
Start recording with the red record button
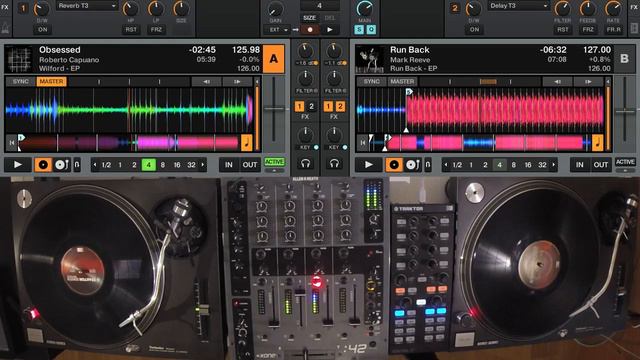pos(310,29)
